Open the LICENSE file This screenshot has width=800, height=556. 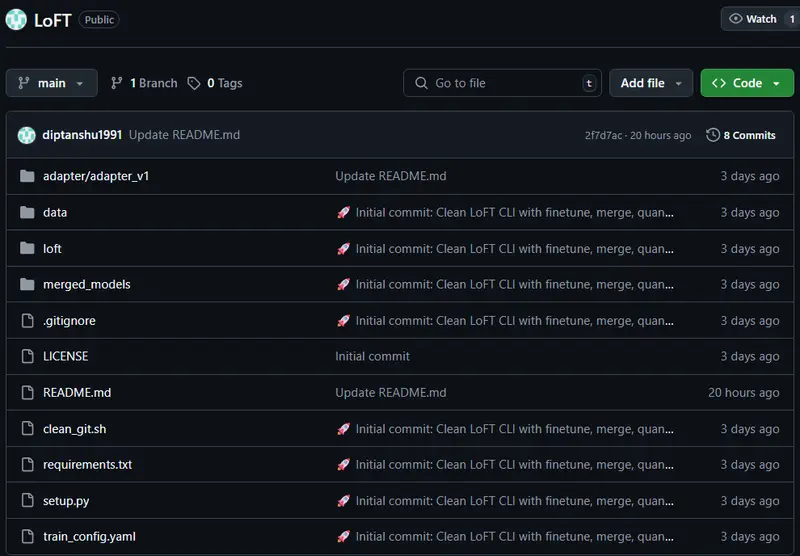point(65,356)
